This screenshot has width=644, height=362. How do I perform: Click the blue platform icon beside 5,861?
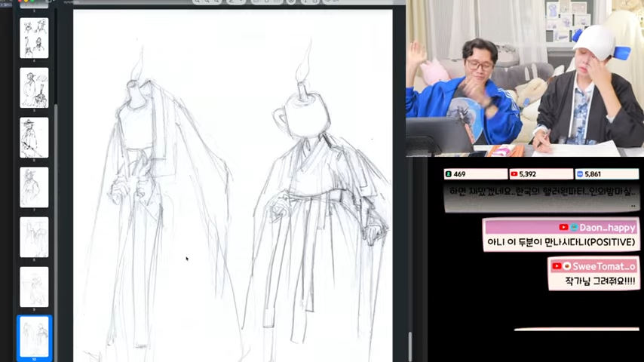(579, 174)
